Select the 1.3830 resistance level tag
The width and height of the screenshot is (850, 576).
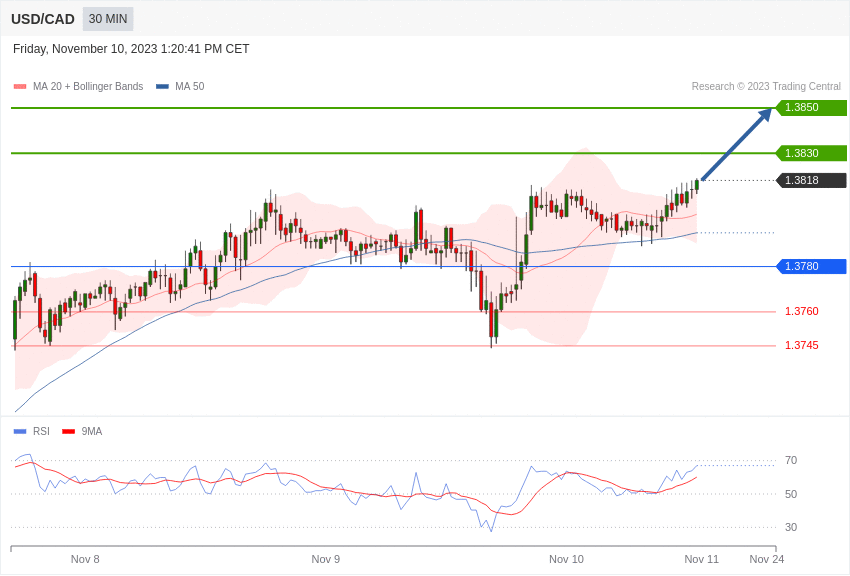[812, 153]
